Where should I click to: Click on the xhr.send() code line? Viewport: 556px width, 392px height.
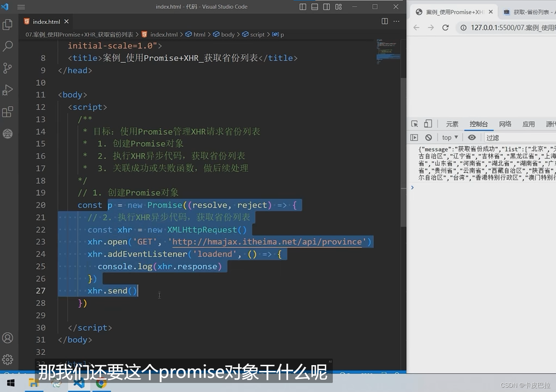pos(113,291)
